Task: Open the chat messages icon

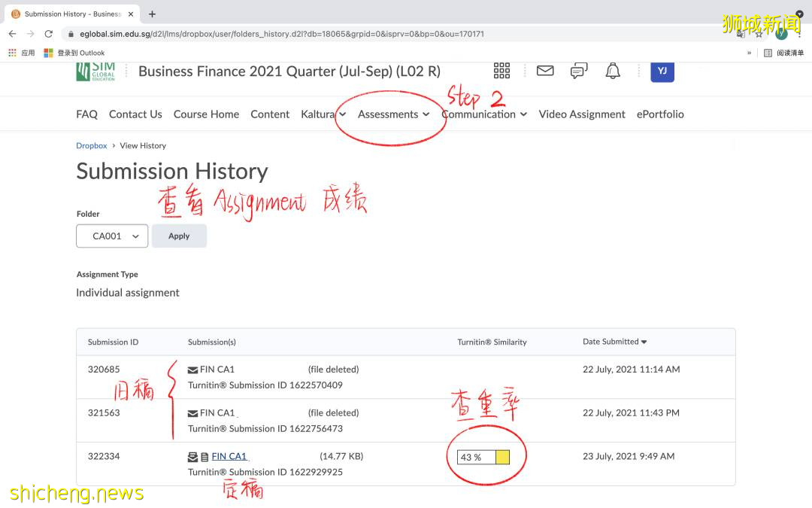Action: (x=578, y=70)
